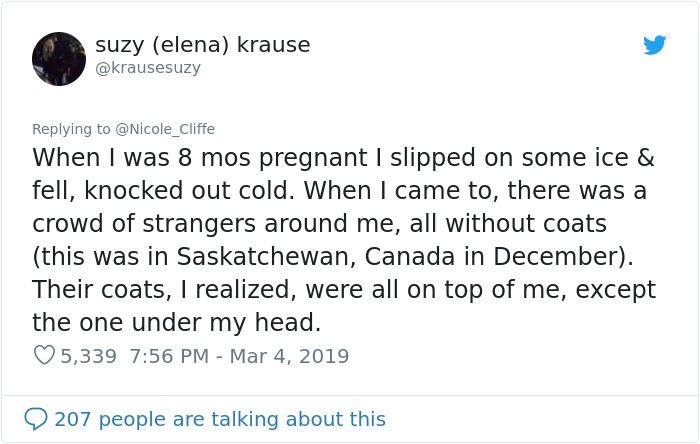Click the @Nicole_Cliffe mention link
Image resolution: width=700 pixels, height=444 pixels.
(165, 129)
